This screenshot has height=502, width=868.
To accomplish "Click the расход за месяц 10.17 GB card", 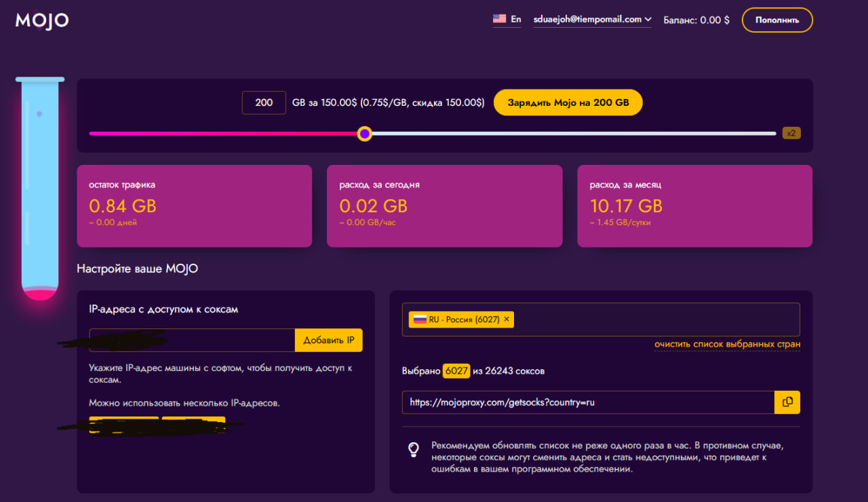I will [x=695, y=206].
